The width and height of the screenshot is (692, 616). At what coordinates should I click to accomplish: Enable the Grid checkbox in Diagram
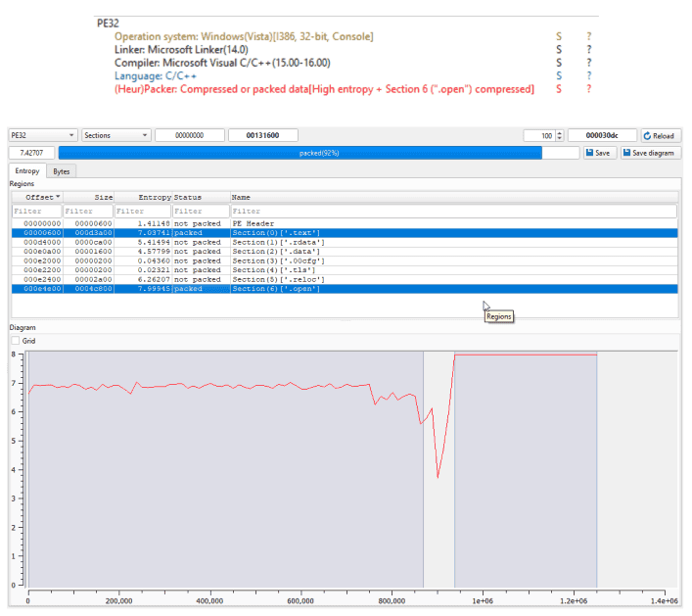tap(16, 341)
